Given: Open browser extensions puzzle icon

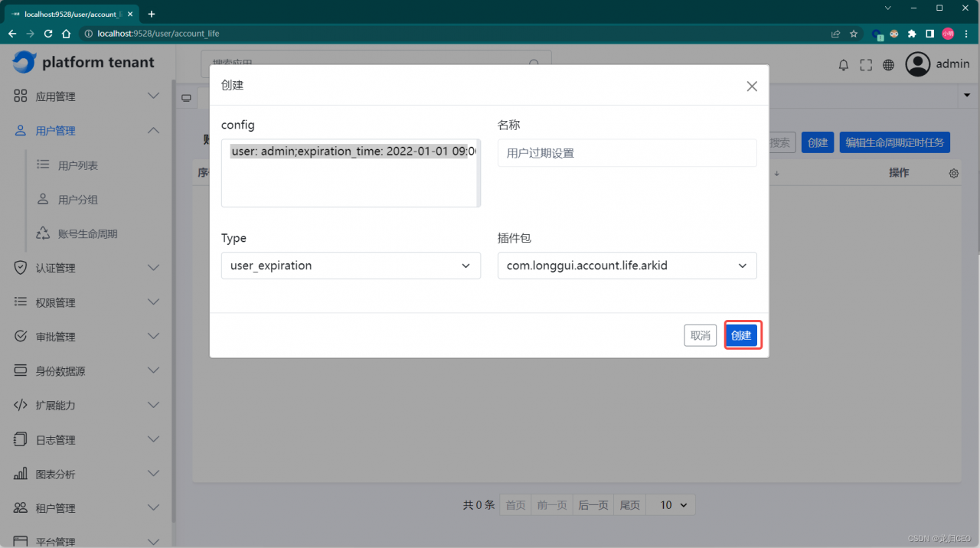Looking at the screenshot, I should (x=912, y=34).
